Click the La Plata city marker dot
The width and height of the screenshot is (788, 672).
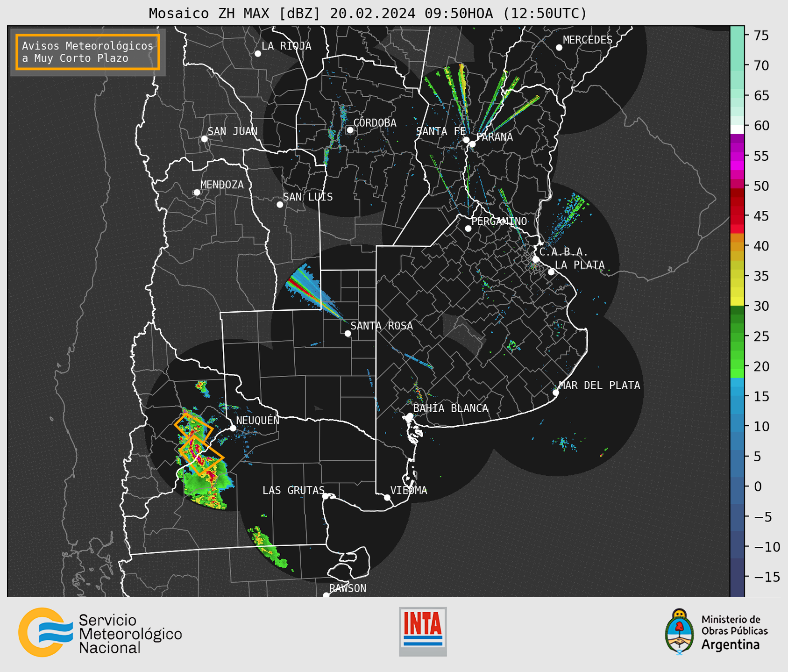[551, 272]
